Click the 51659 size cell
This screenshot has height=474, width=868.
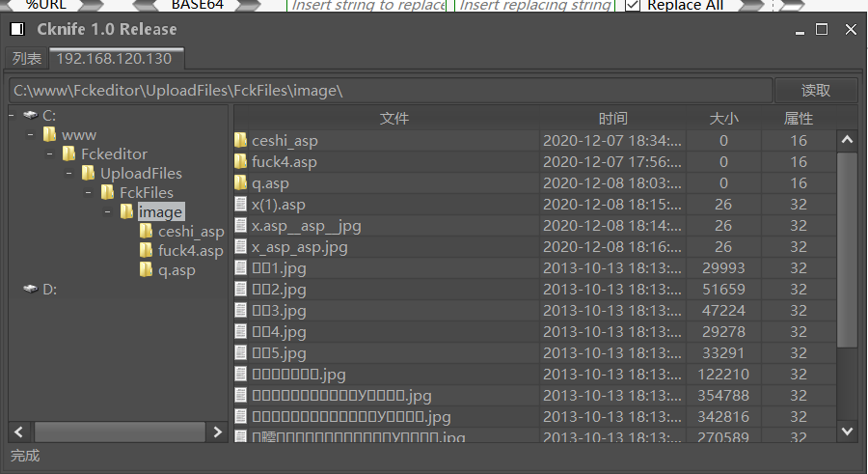click(x=723, y=289)
